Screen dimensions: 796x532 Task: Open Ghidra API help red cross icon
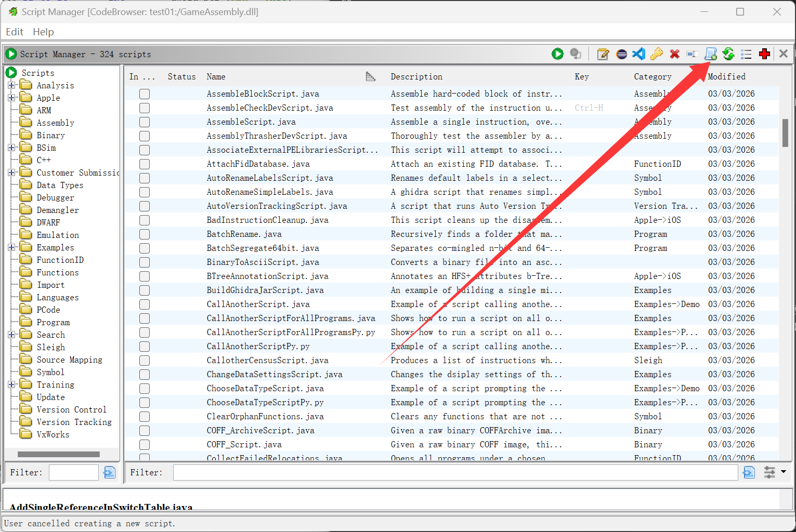coord(764,54)
